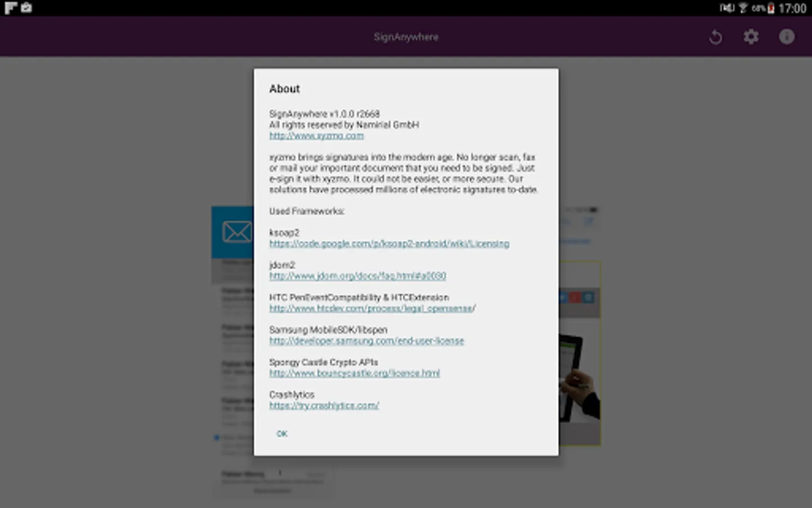The height and width of the screenshot is (508, 812).
Task: Open the bouncycastle.org licence link
Action: click(354, 373)
